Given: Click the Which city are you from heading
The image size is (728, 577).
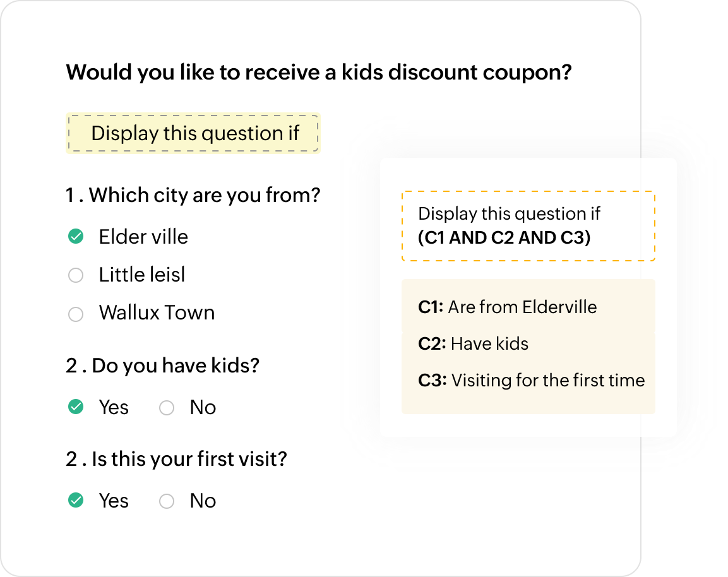Looking at the screenshot, I should (193, 195).
